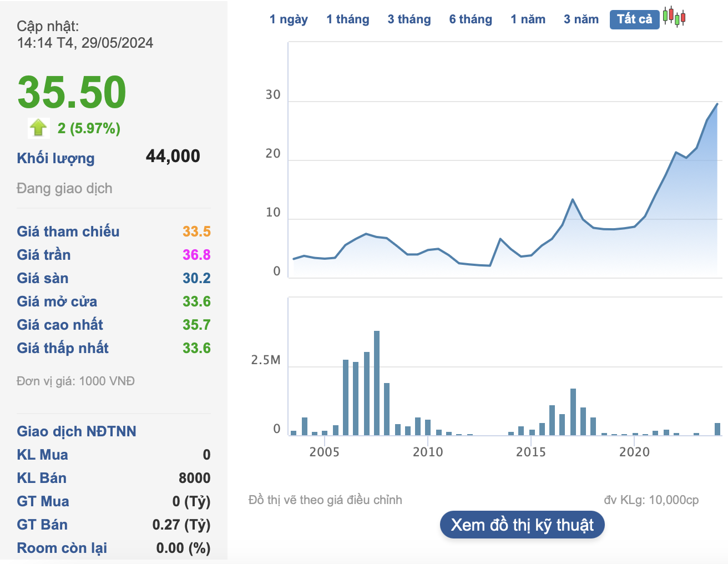The image size is (728, 564).
Task: Click the highest price 35.7
Action: [197, 325]
